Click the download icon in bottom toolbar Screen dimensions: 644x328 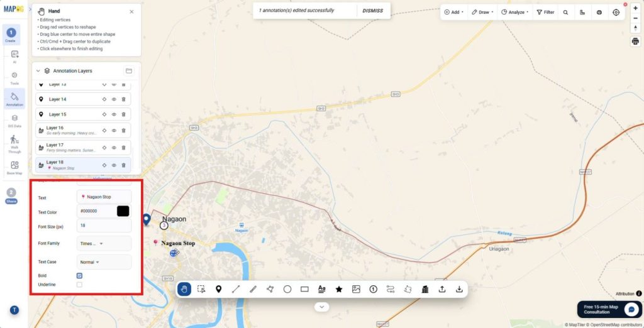(459, 290)
